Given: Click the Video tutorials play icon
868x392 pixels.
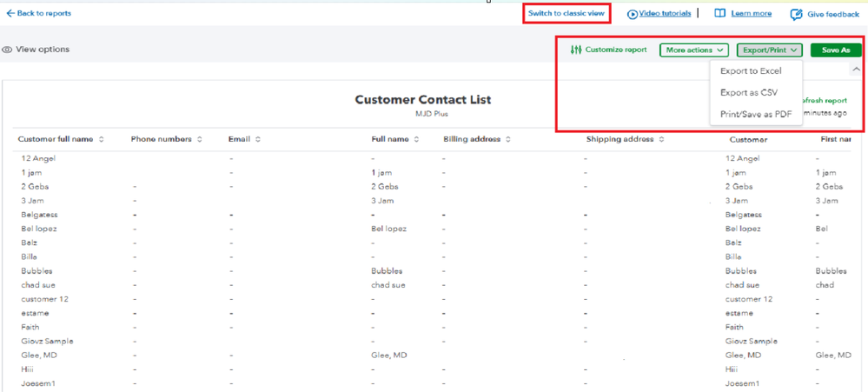Looking at the screenshot, I should pyautogui.click(x=633, y=14).
